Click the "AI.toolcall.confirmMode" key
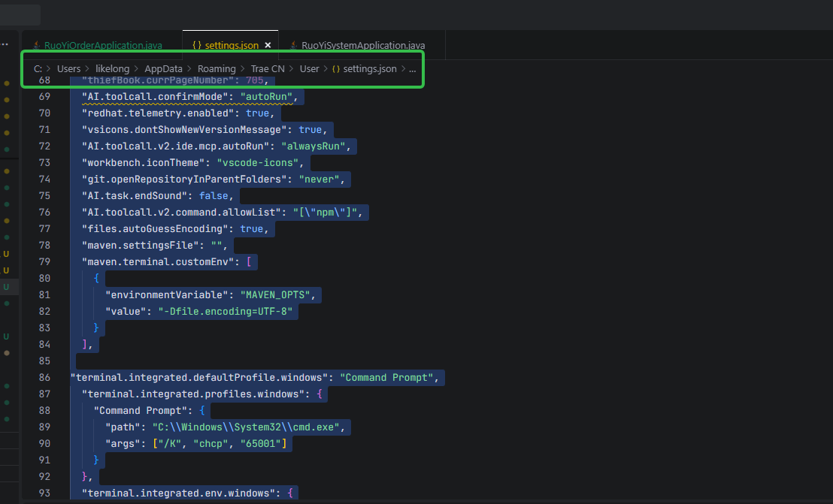The image size is (833, 504). (x=155, y=97)
